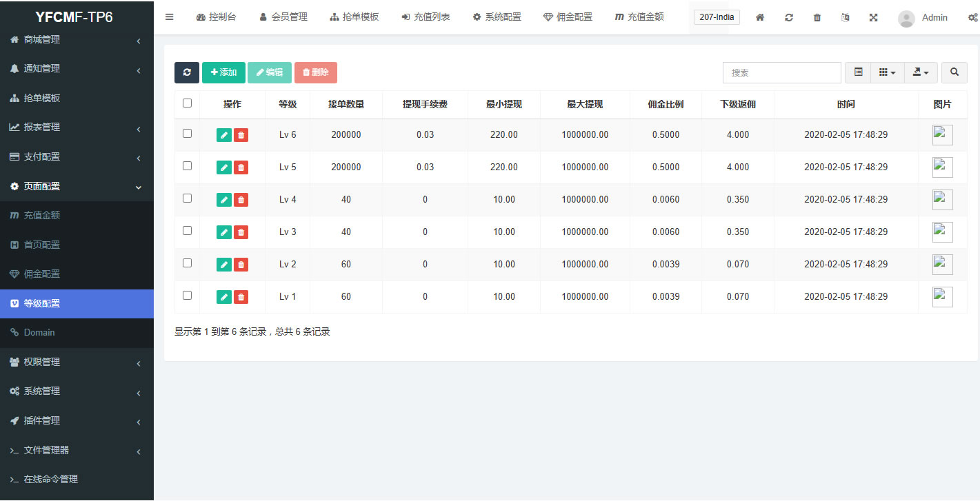Click the green 添加 button
This screenshot has height=501, width=980.
pyautogui.click(x=223, y=72)
